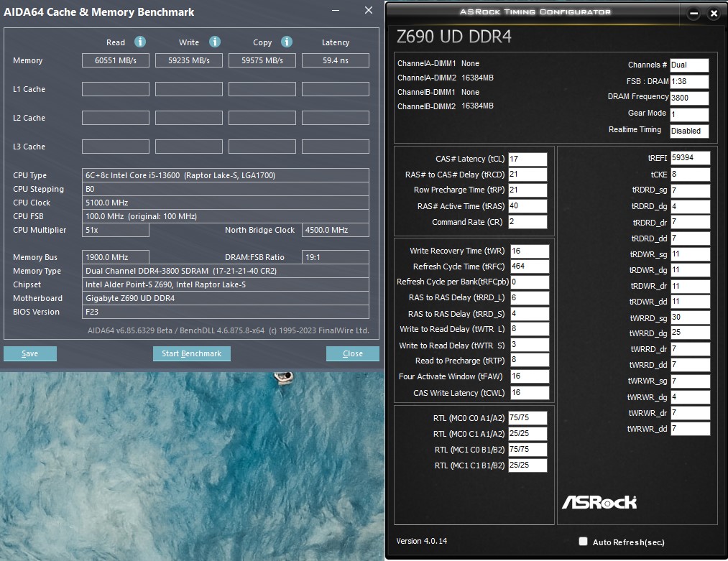Image resolution: width=728 pixels, height=561 pixels.
Task: Click the DRAM:FSB Ratio 19:1 field
Action: pyautogui.click(x=336, y=257)
